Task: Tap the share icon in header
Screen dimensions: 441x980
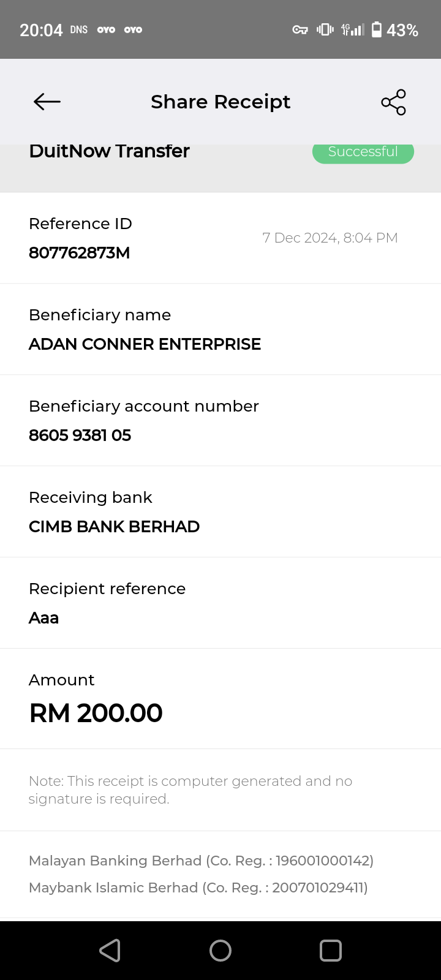Action: 393,102
